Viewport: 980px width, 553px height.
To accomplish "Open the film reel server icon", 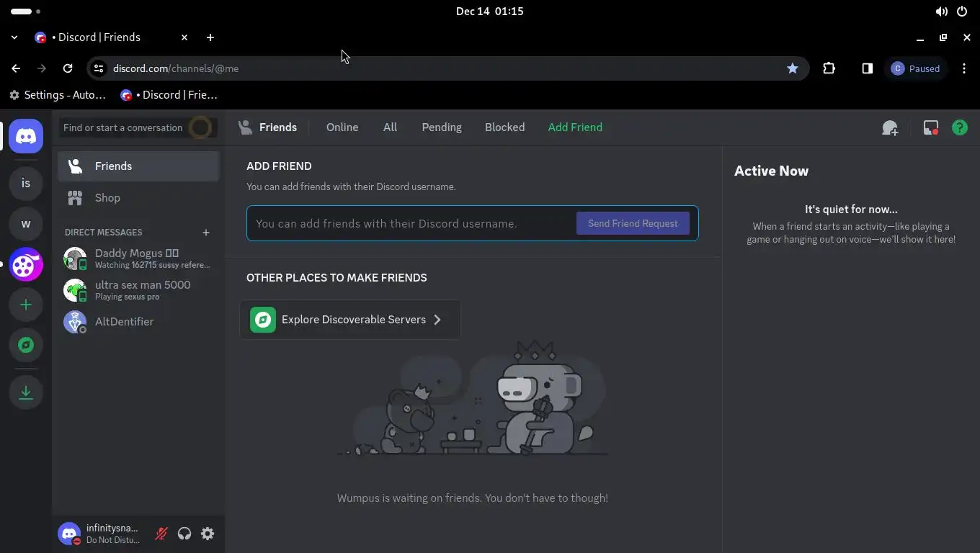I will pos(26,264).
